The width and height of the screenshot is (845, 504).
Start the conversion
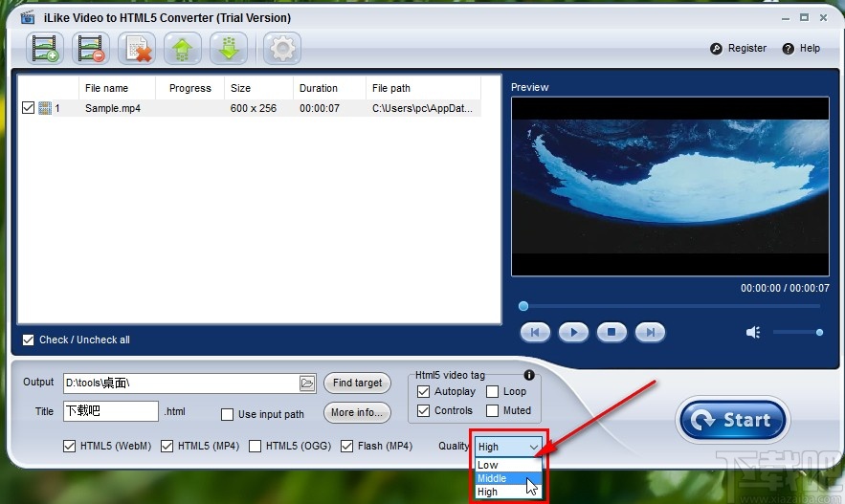tap(732, 420)
